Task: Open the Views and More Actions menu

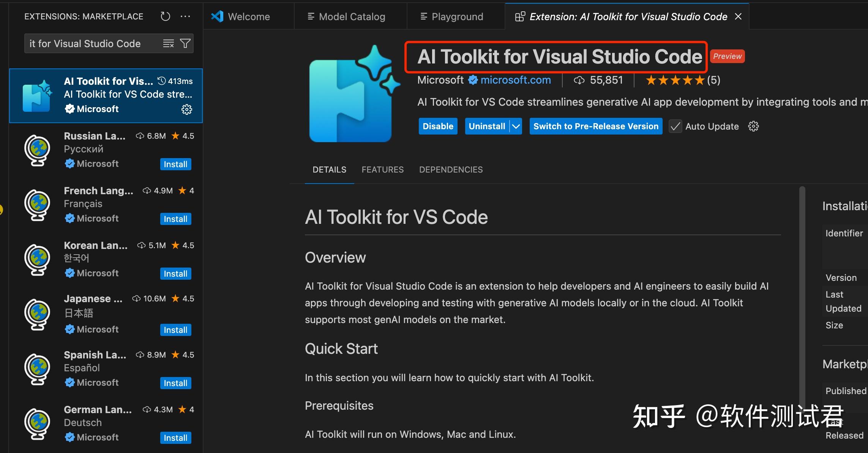Action: point(185,16)
